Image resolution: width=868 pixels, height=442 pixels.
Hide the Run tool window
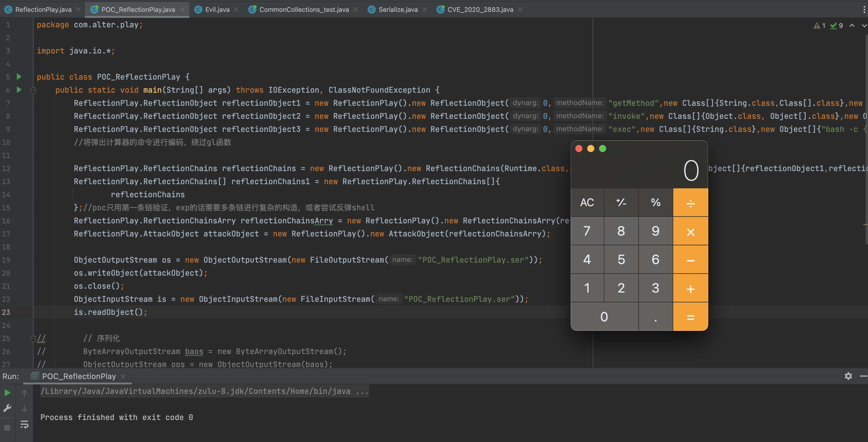click(x=864, y=376)
